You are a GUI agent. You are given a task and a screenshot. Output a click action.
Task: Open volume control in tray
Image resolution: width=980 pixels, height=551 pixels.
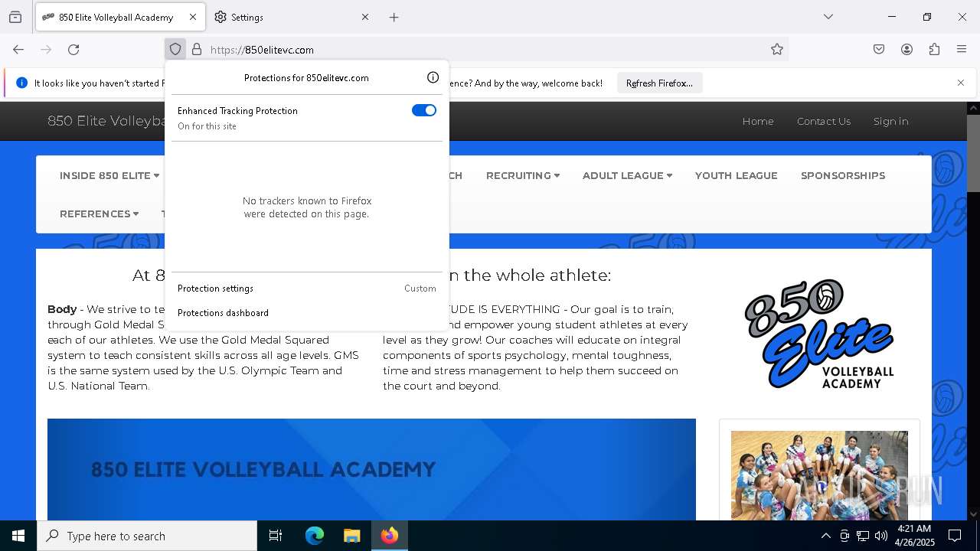881,536
